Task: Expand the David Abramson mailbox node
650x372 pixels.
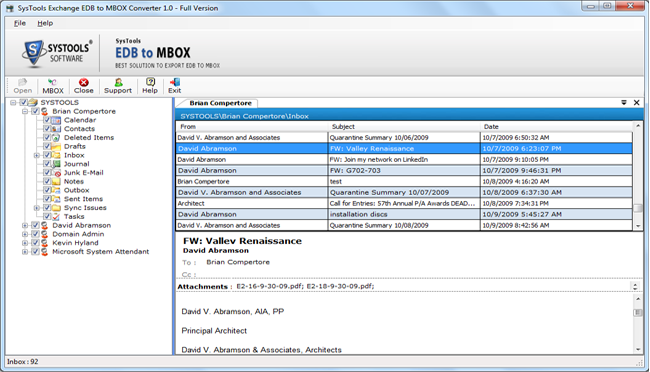Action: tap(25, 226)
